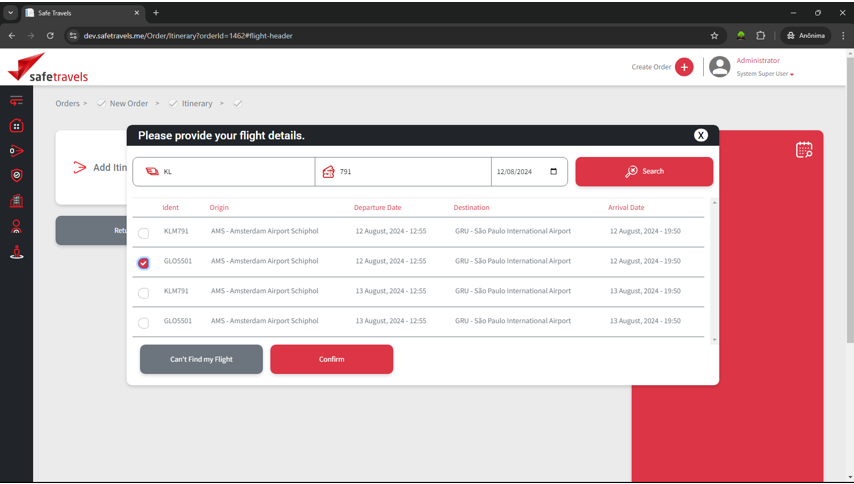854x484 pixels.
Task: Click the sidebar menu collapse icon at top
Action: (x=16, y=101)
